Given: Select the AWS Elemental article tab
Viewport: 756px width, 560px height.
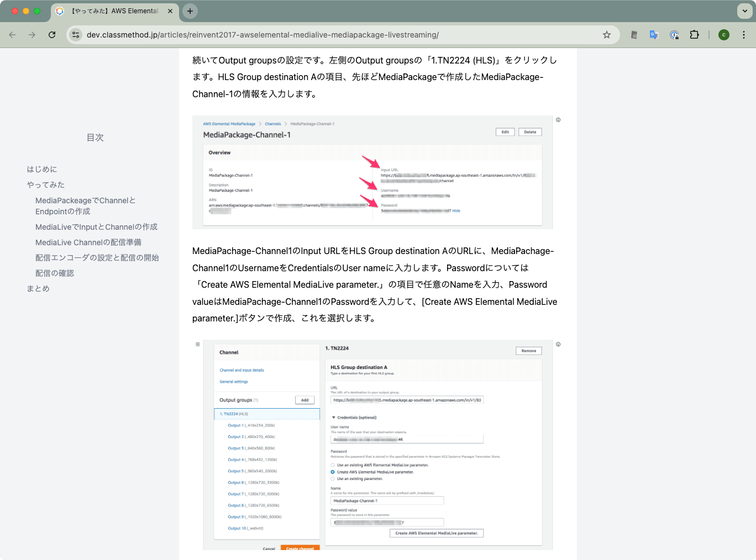Looking at the screenshot, I should (x=115, y=11).
